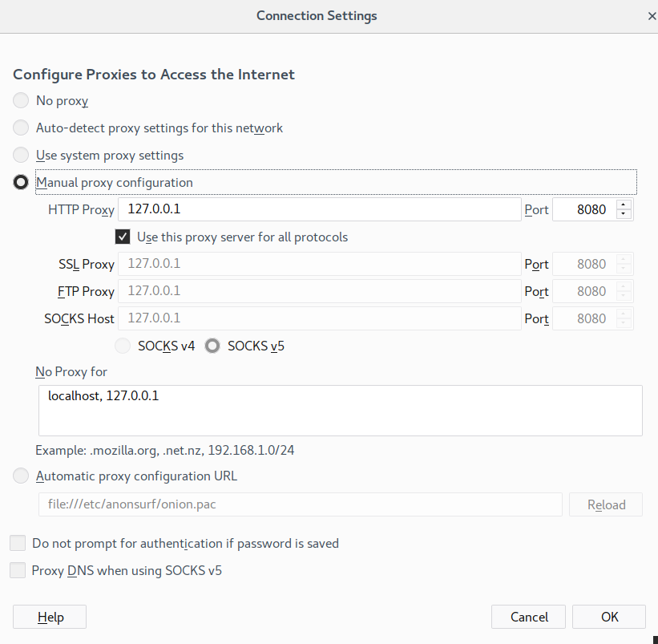Screen dimensions: 658x644
Task: Click the Help button
Action: [50, 617]
